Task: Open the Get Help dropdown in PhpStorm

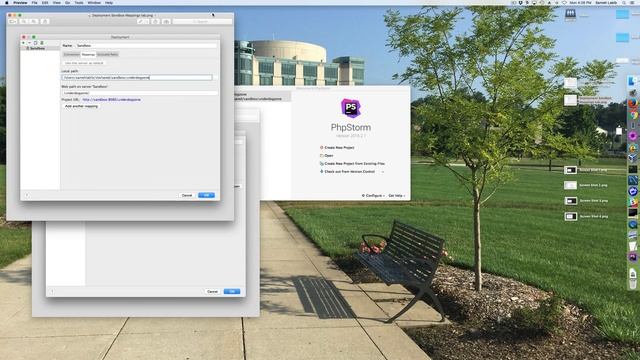Action: pyautogui.click(x=396, y=196)
